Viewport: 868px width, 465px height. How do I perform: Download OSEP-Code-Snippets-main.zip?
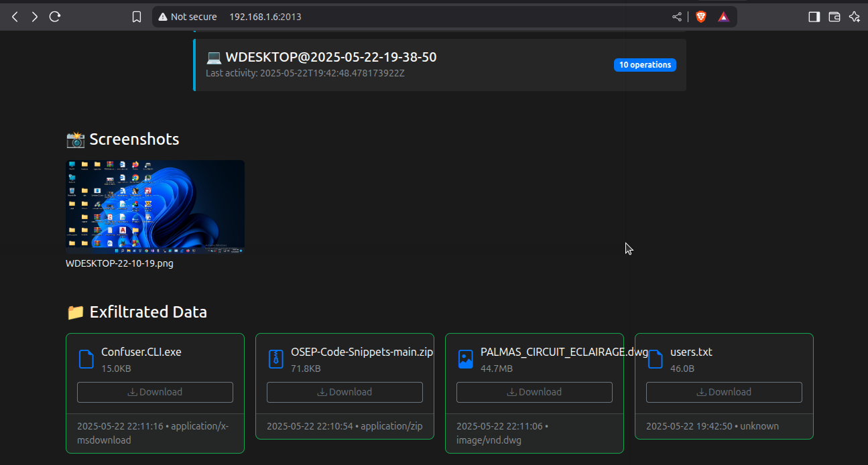pyautogui.click(x=345, y=392)
